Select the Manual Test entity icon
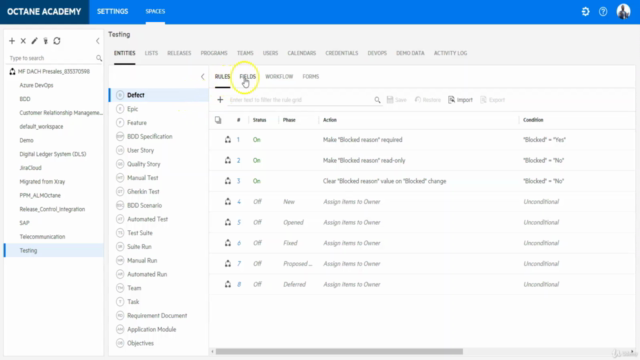This screenshot has height=360, width=640. (120, 178)
